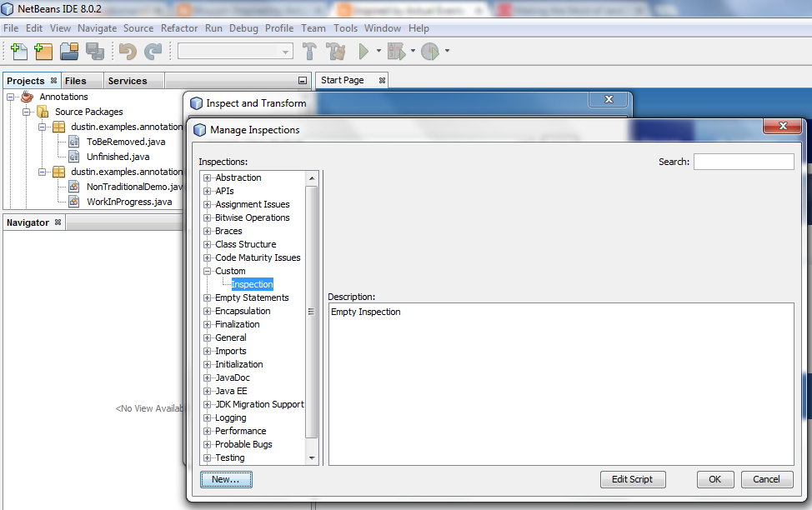Expand the Braces inspections category
Viewport: 812px width, 510px height.
pyautogui.click(x=207, y=231)
